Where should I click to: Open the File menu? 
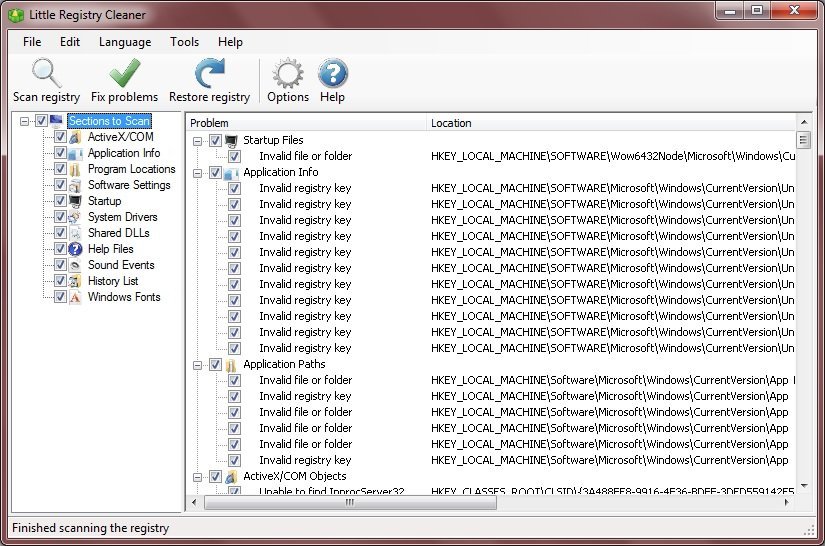[x=32, y=42]
